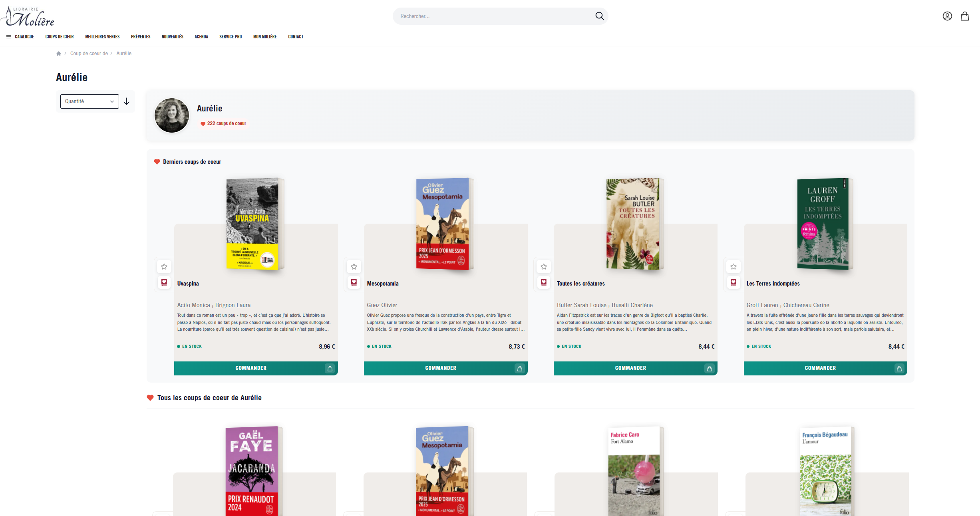
Task: Switch to the NOUVEAUTÉS section
Action: (x=172, y=36)
